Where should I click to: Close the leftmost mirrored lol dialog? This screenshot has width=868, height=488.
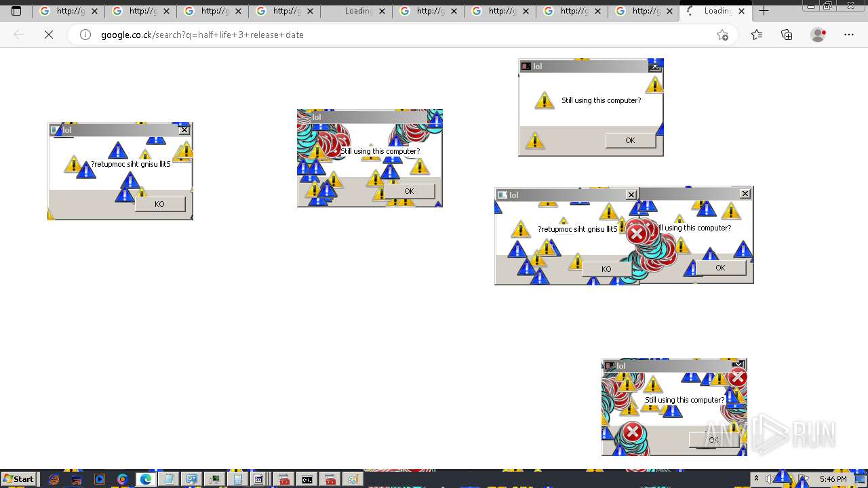[184, 130]
